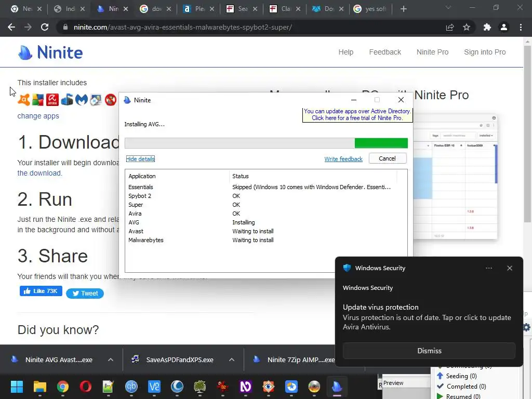Open Windows Start menu

(17, 387)
